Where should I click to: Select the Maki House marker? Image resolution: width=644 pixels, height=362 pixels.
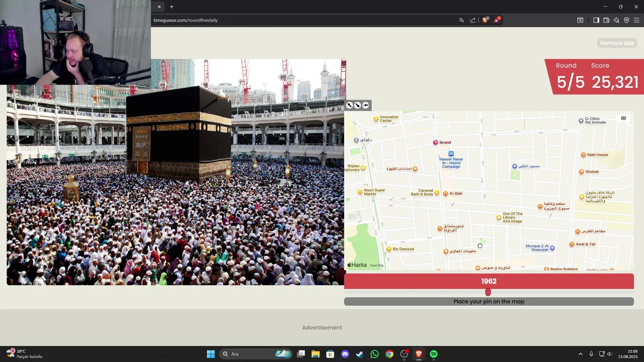[584, 155]
